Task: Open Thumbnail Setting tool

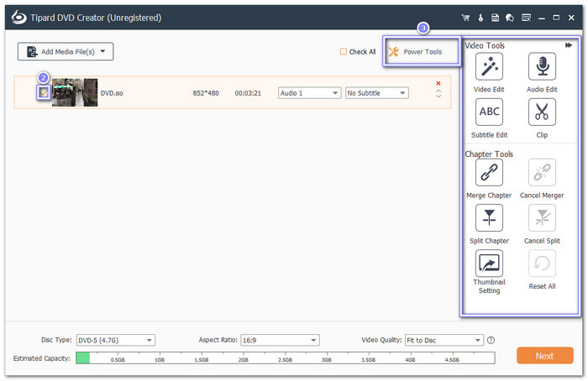Action: click(489, 264)
